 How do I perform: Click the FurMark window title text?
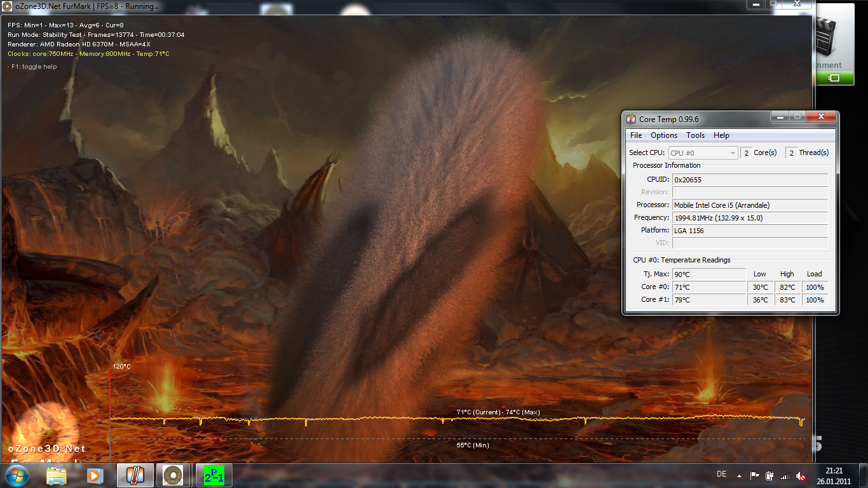pyautogui.click(x=87, y=6)
